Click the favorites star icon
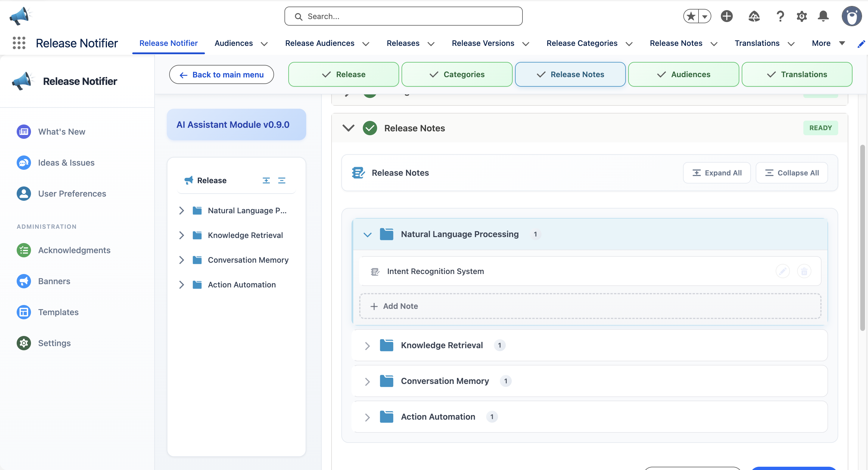The image size is (868, 470). tap(691, 16)
